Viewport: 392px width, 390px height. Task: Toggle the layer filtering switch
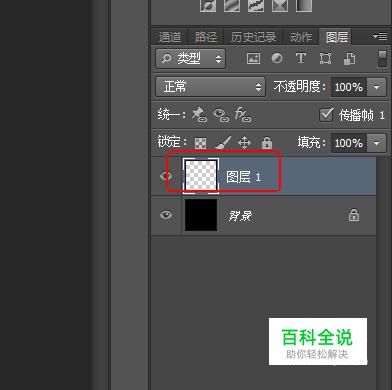pyautogui.click(x=382, y=59)
